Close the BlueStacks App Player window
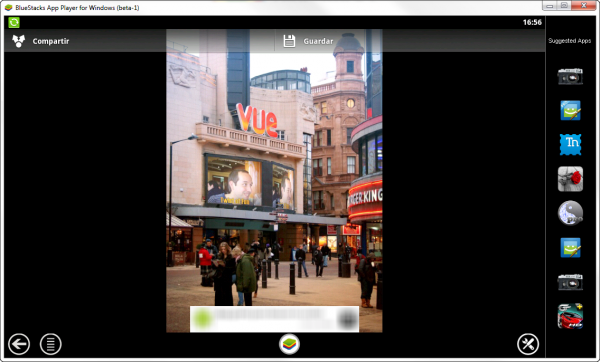This screenshot has width=600, height=362. point(584,6)
